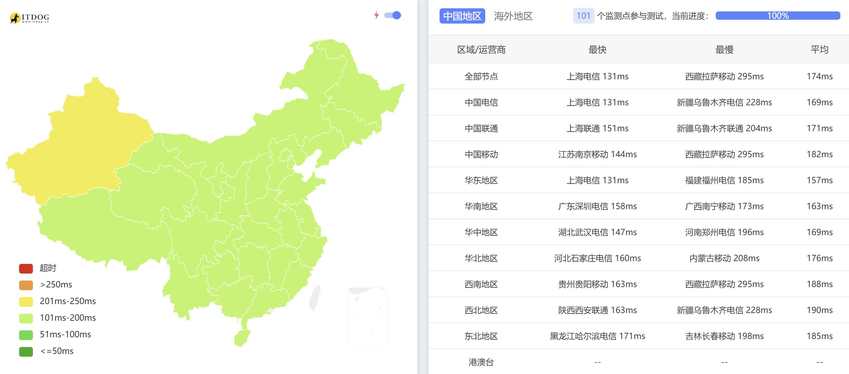
Task: Click 江苏南京移动 144ms cell
Action: 598,154
